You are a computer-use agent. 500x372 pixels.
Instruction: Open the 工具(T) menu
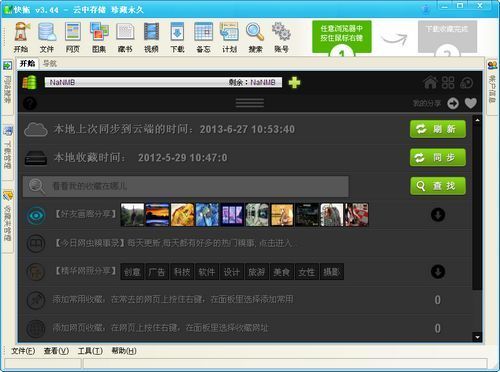click(90, 351)
